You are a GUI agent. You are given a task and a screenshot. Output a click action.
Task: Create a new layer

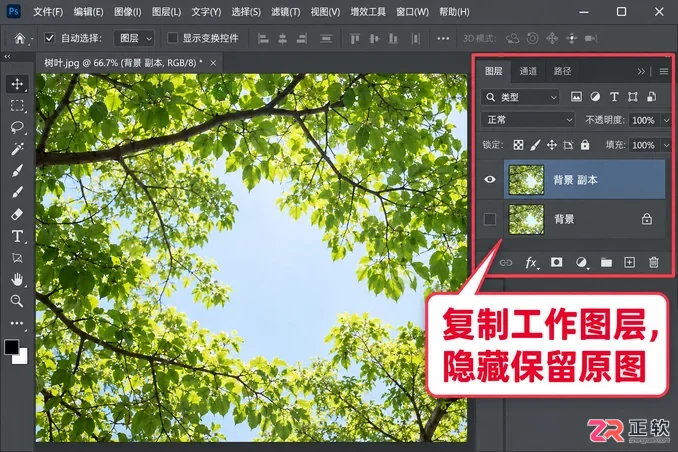click(630, 263)
